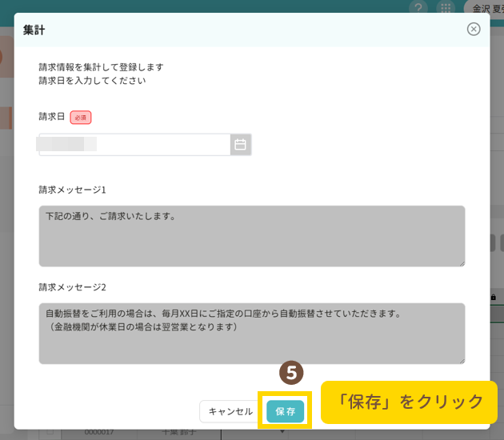The width and height of the screenshot is (504, 440).
Task: Click the step 5 number badge
Action: 290,373
